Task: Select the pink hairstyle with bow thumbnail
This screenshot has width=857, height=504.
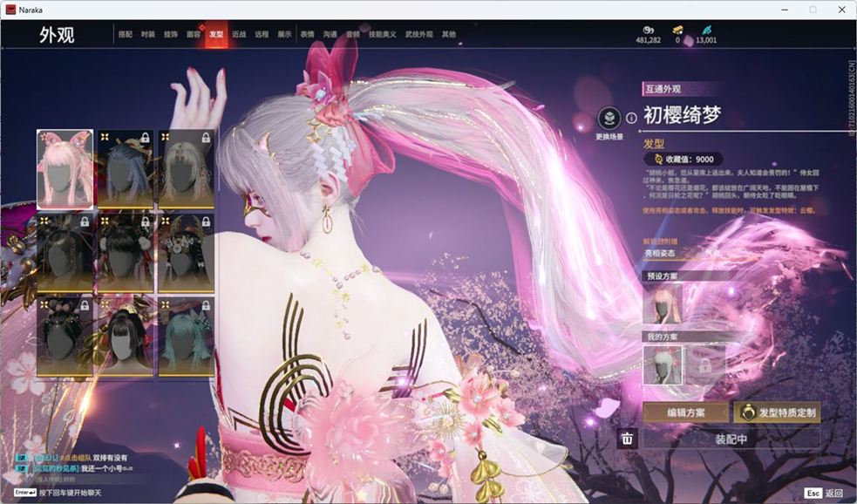Action: [65, 169]
